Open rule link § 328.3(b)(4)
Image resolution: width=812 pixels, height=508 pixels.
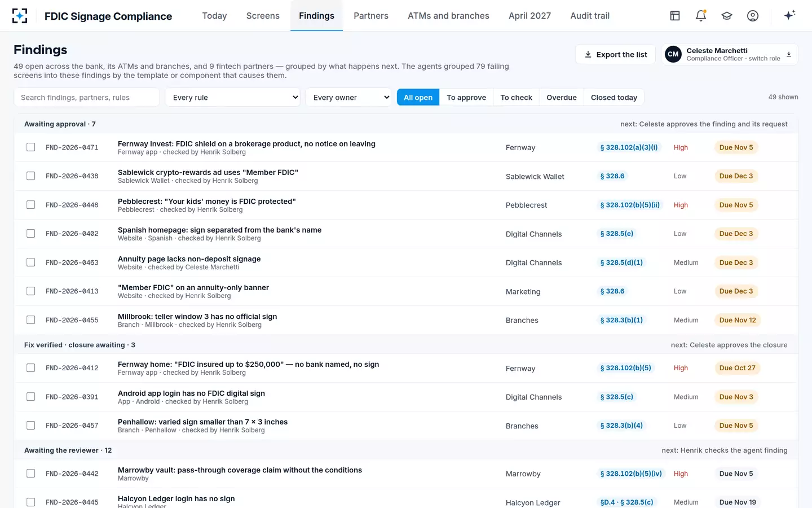(621, 426)
